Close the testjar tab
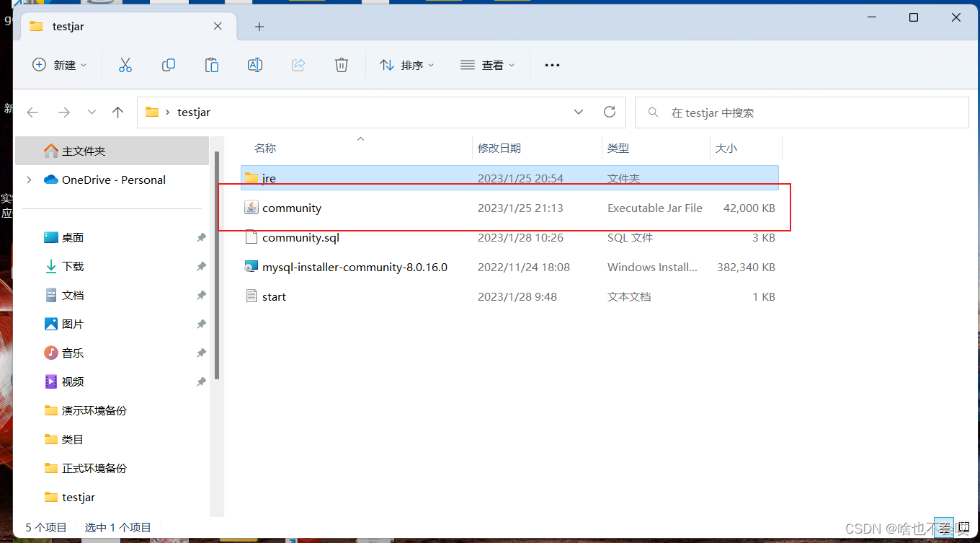Screen dimensions: 980x543 [218, 26]
